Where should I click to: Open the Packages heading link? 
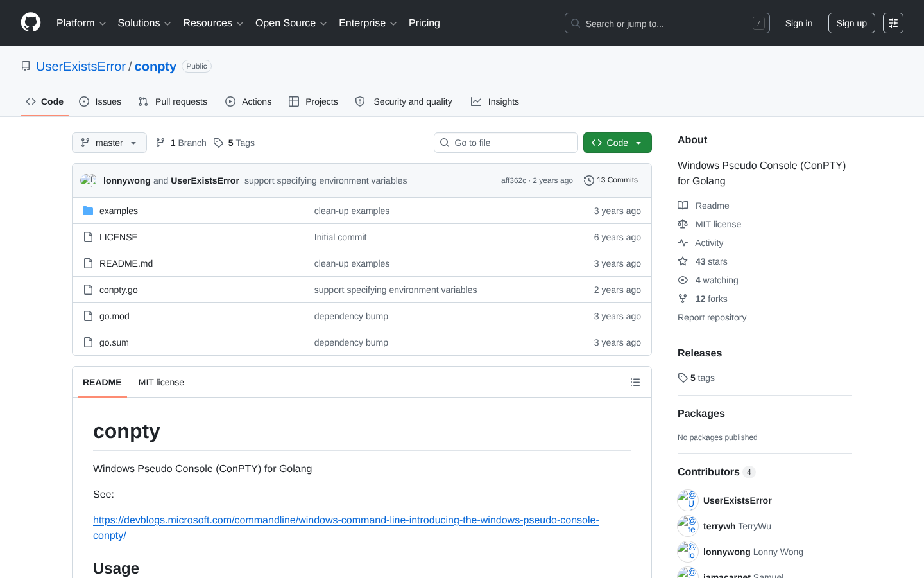[701, 414]
